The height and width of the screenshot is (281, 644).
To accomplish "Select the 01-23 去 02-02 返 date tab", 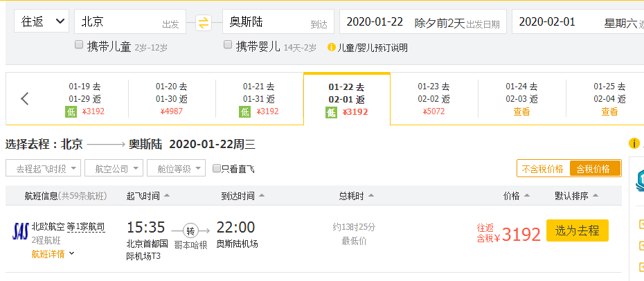I will [434, 99].
